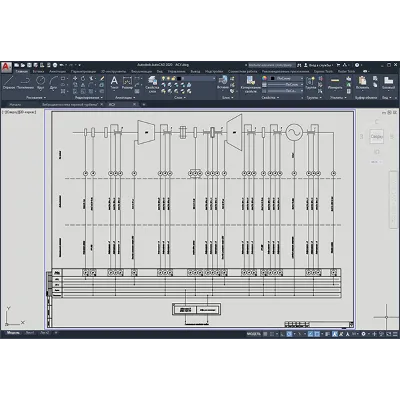
Task: Activate the Text (Текст) annotation tool
Action: point(114,83)
